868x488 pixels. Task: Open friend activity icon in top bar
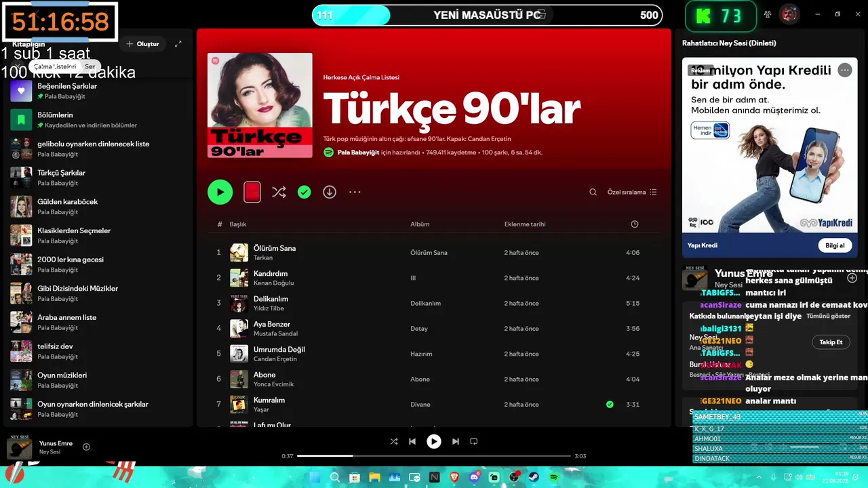(768, 14)
